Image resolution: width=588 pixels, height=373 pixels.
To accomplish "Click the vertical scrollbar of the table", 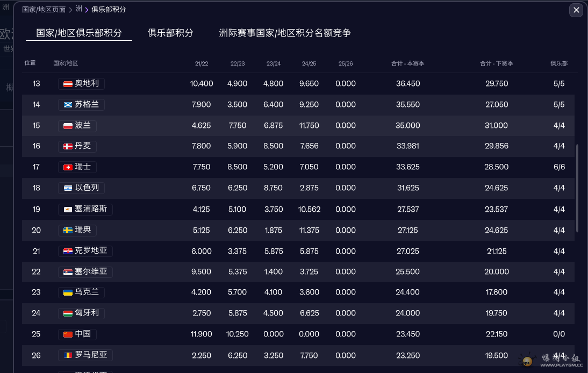I will (577, 188).
